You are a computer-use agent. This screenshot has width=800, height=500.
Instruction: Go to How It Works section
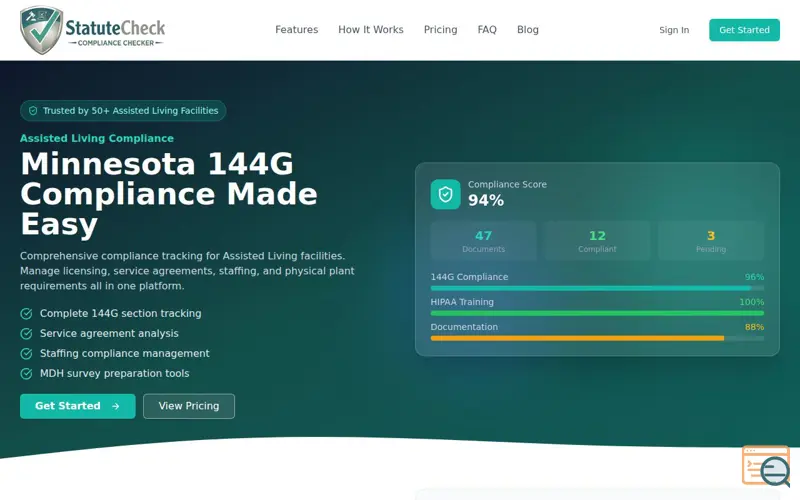tap(370, 30)
